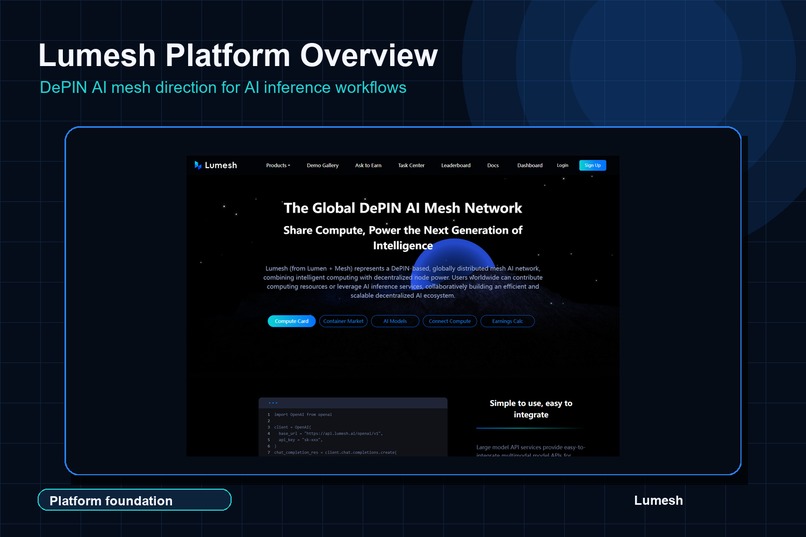Click 'The Global DePIN AI Mesh Network' heading
The image size is (806, 537).
coord(403,208)
